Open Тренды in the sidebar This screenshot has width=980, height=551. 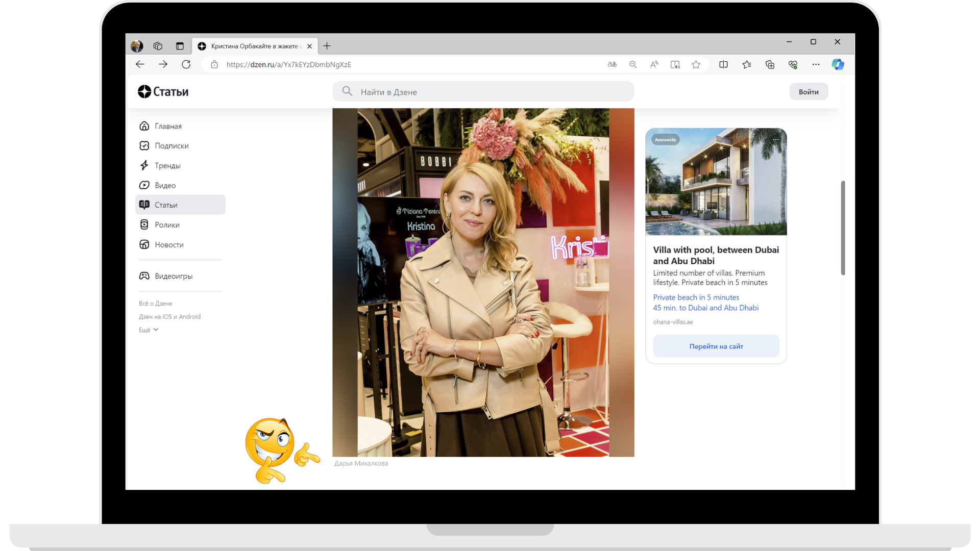167,166
